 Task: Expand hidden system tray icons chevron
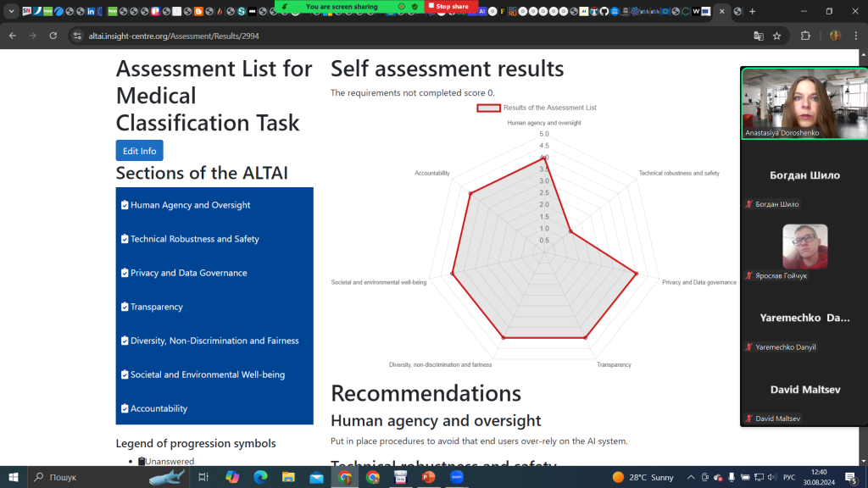point(691,477)
